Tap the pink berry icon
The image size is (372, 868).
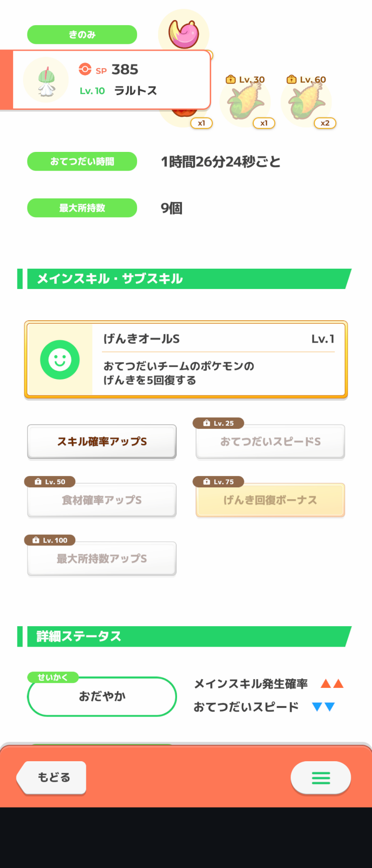(184, 33)
